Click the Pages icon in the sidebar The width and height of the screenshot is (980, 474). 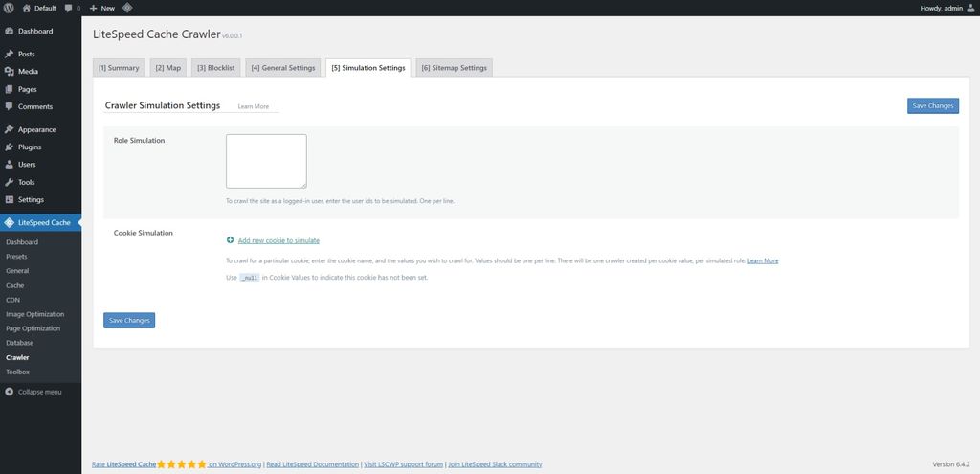[9, 89]
